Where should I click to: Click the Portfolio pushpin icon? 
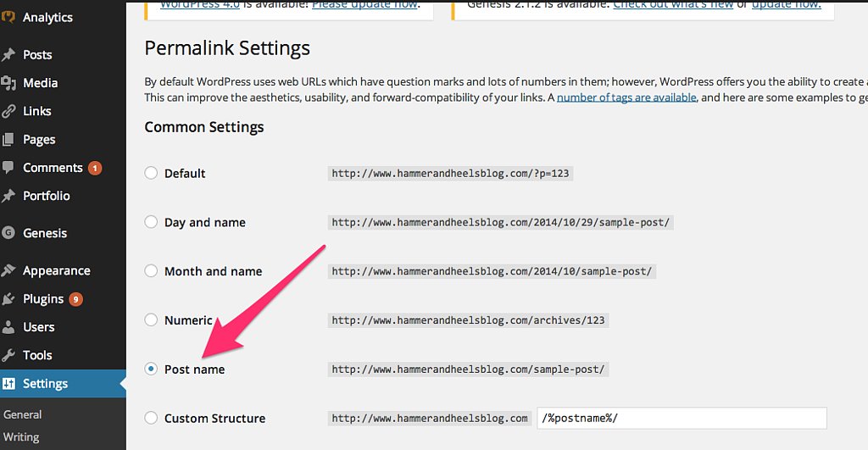[x=8, y=196]
